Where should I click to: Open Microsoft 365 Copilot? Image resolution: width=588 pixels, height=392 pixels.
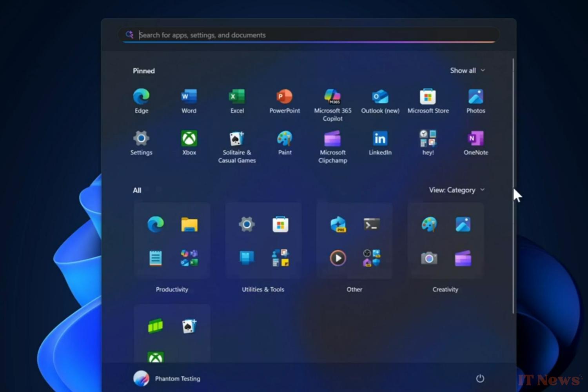[x=332, y=105]
